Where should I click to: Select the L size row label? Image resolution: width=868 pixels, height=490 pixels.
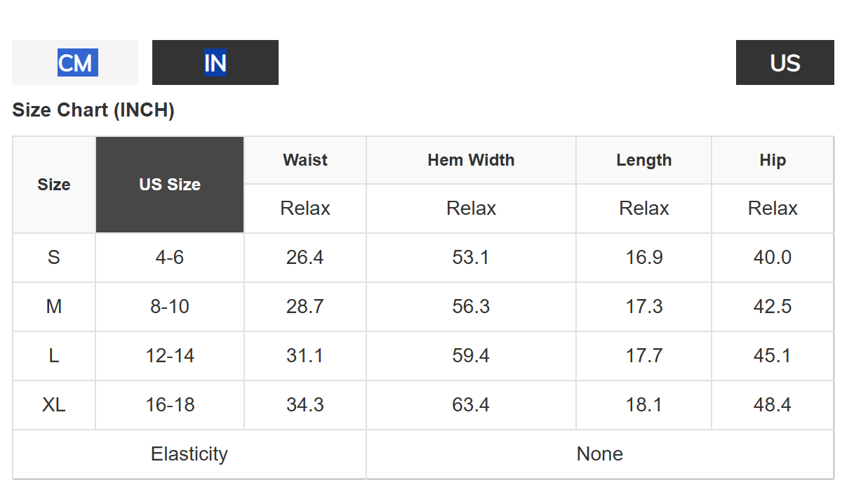coord(54,356)
